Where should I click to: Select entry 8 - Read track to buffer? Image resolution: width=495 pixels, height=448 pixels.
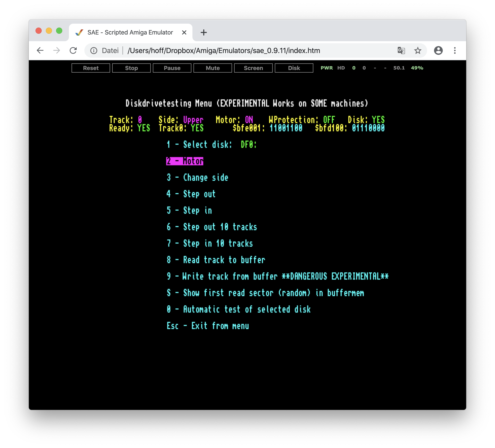216,260
